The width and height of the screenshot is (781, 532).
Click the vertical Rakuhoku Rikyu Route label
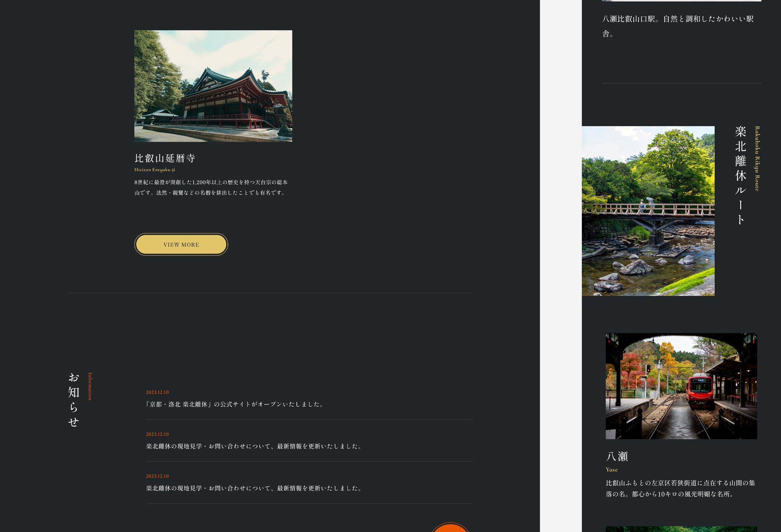(757, 159)
